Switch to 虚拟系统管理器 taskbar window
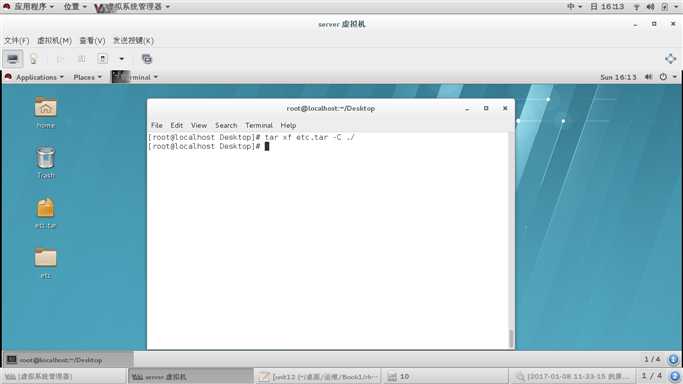The width and height of the screenshot is (683, 384). [x=64, y=376]
